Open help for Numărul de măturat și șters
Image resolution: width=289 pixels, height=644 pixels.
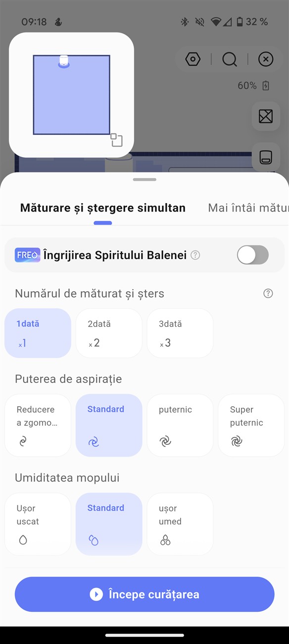[x=268, y=293]
